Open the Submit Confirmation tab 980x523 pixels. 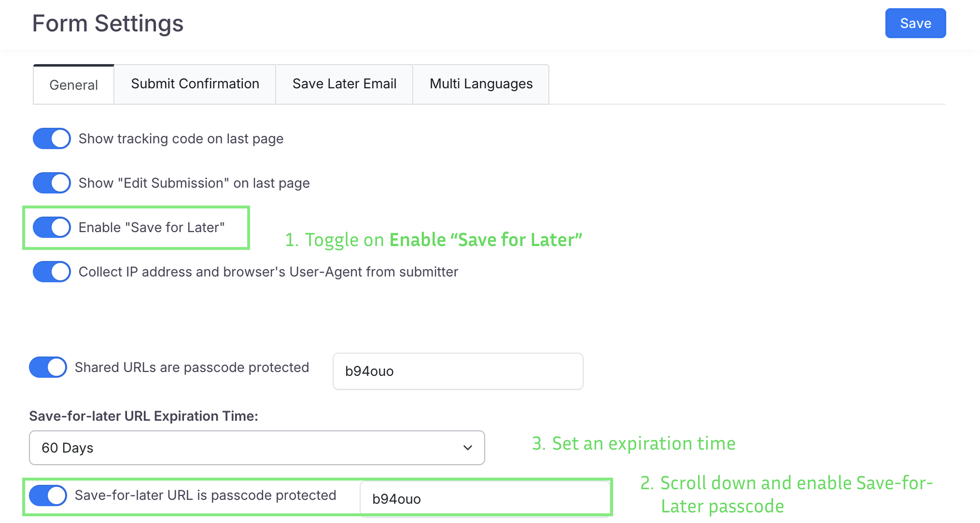tap(195, 84)
